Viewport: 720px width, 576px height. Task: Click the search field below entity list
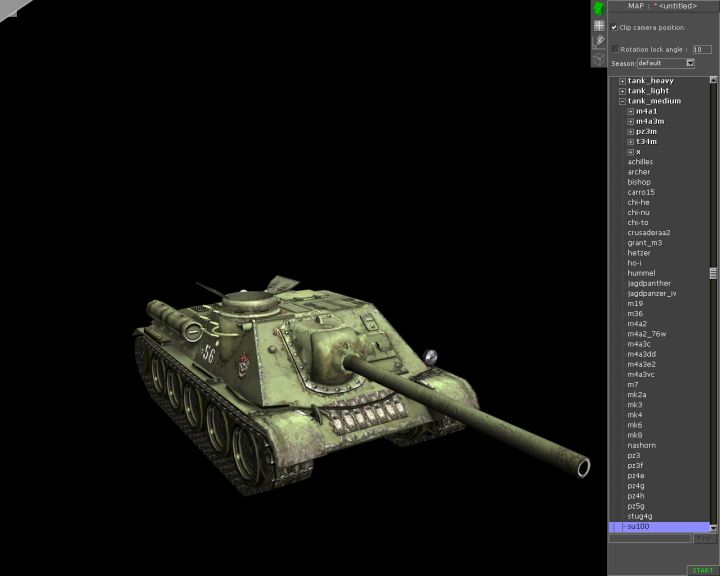650,538
